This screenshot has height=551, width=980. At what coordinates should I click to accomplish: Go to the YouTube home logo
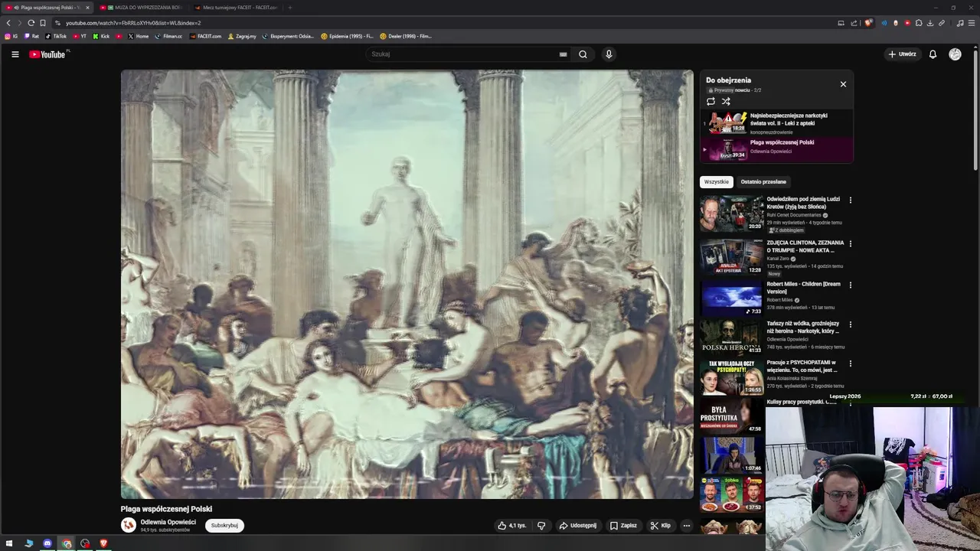click(x=47, y=54)
